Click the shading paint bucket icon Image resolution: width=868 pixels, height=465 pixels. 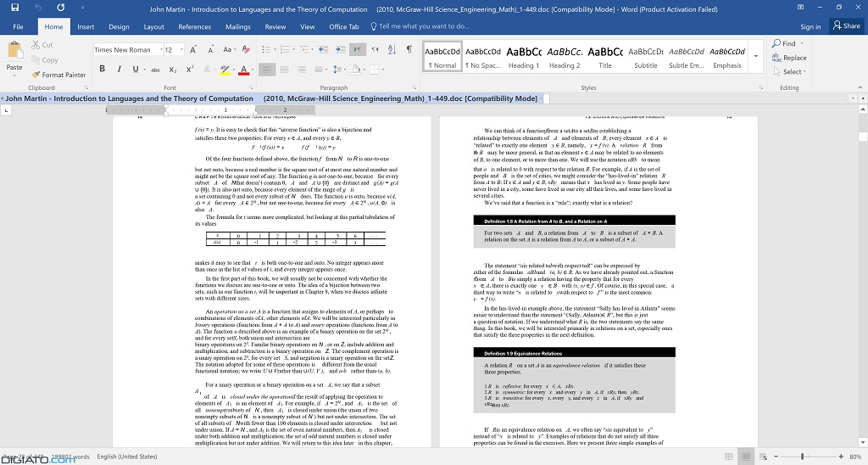pos(355,70)
